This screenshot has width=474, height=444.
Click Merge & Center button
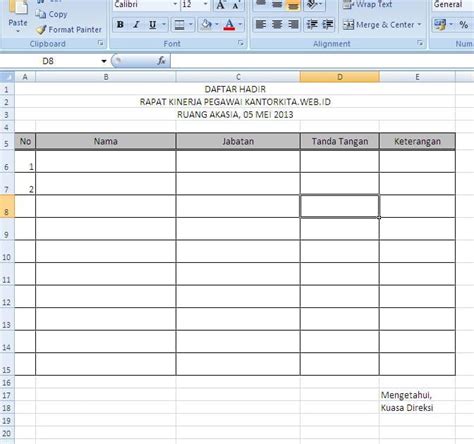pos(379,25)
